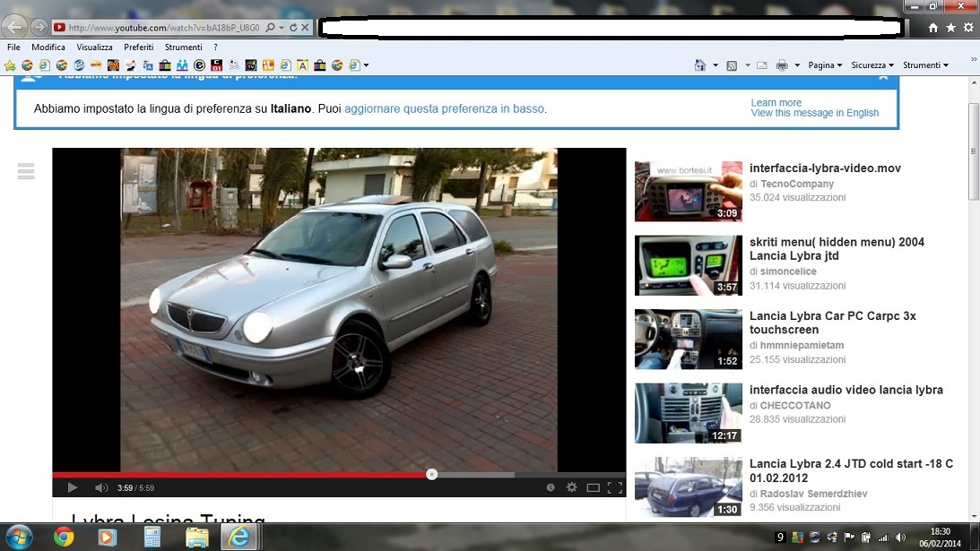Stop loading with the address bar X
Viewport: 980px width, 551px height.
click(x=304, y=28)
